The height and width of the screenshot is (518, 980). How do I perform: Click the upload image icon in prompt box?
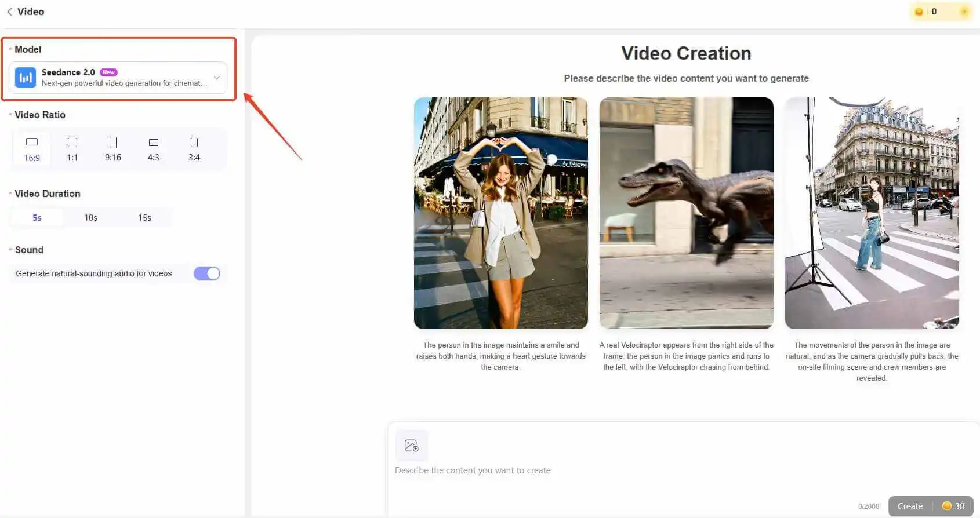(x=411, y=446)
